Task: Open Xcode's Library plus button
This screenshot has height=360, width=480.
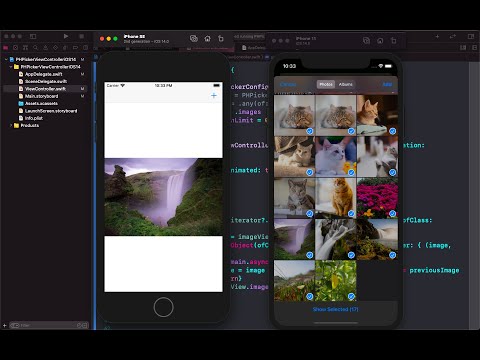Action: 437,36
